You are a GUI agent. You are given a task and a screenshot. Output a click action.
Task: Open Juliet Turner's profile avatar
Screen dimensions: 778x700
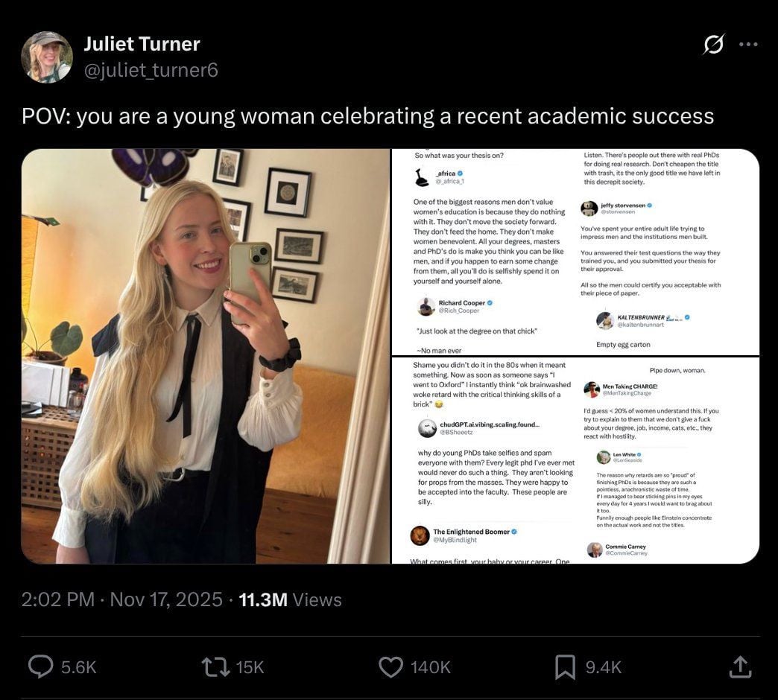47,57
